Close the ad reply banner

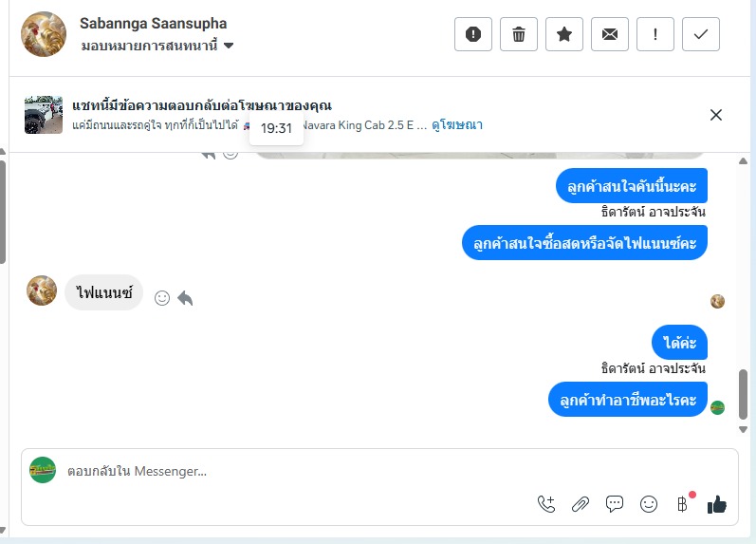[716, 115]
